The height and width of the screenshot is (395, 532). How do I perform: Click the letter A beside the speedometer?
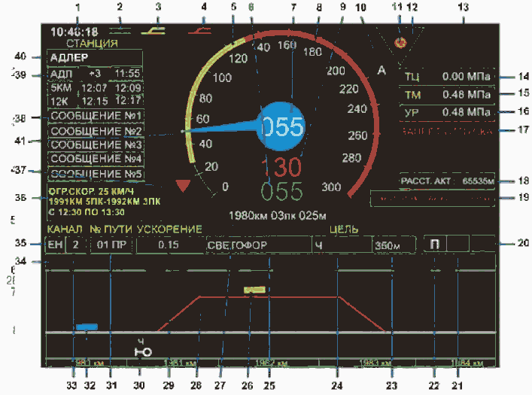click(x=382, y=71)
